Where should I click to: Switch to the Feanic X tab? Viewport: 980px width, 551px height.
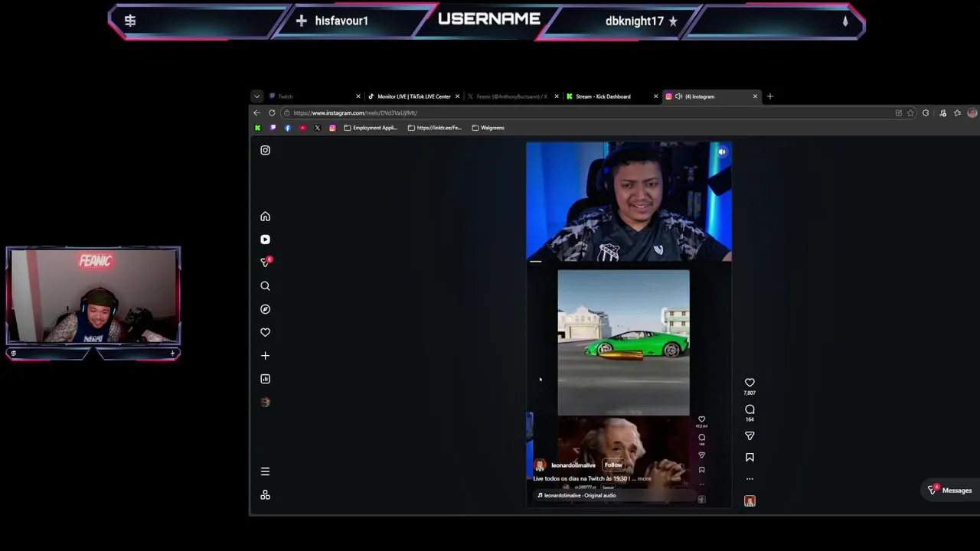(511, 96)
